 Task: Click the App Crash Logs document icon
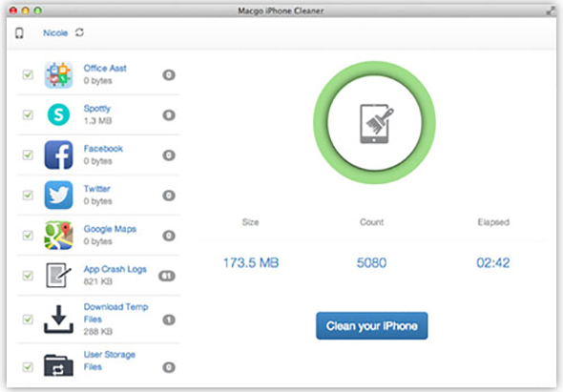tap(58, 275)
